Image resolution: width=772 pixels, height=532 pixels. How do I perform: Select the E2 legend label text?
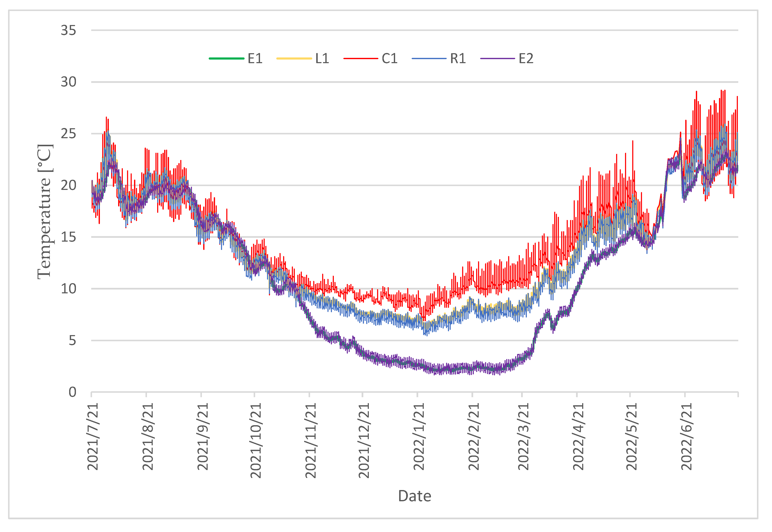coord(526,59)
